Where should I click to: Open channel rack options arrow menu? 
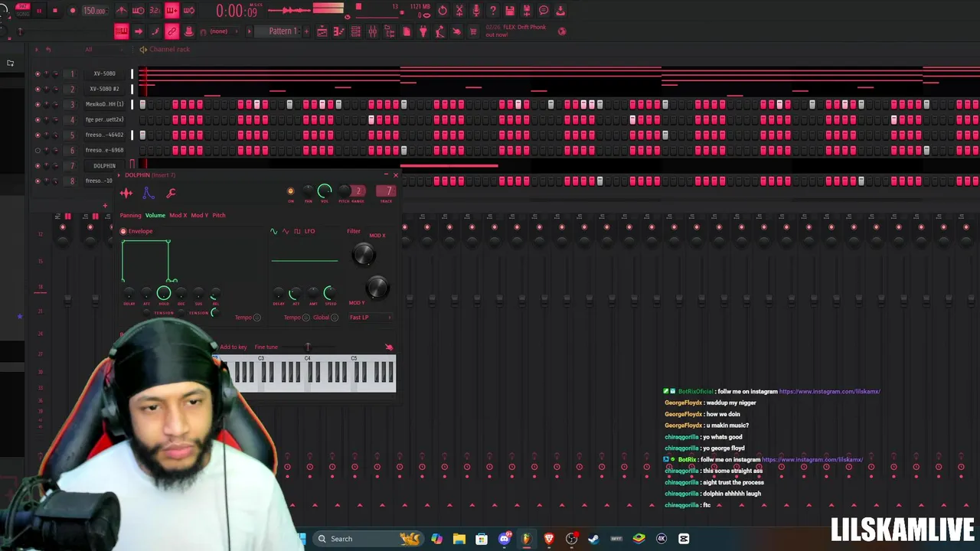[x=35, y=49]
